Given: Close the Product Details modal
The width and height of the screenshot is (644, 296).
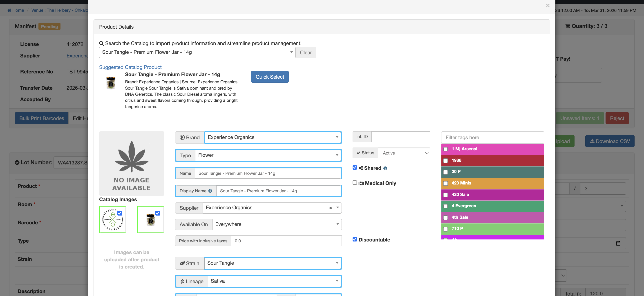Looking at the screenshot, I should click(548, 5).
